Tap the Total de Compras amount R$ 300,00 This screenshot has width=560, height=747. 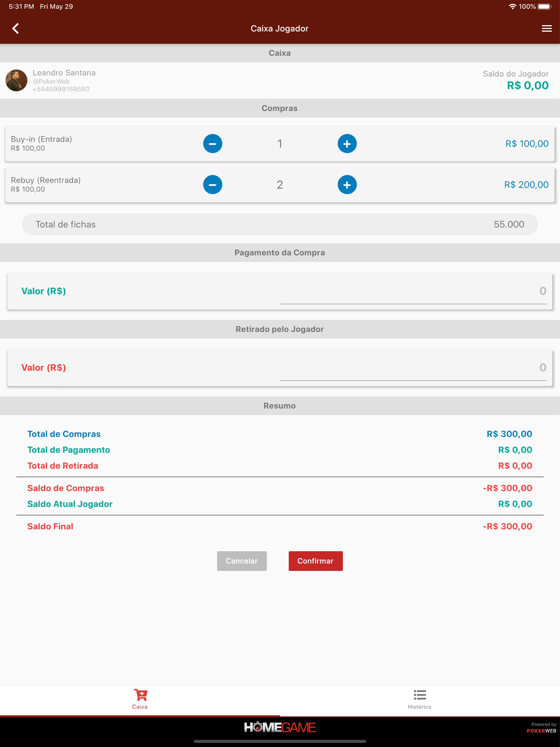pos(509,434)
